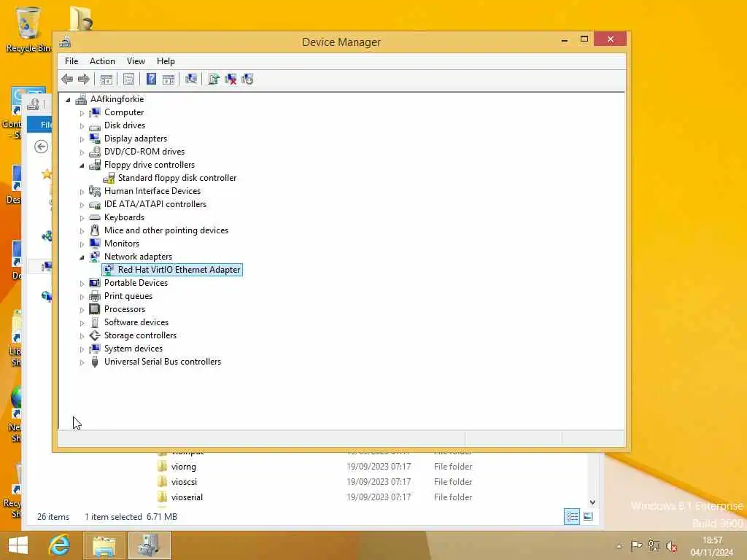
Task: Open Internet Explorer from the taskbar
Action: tap(60, 545)
